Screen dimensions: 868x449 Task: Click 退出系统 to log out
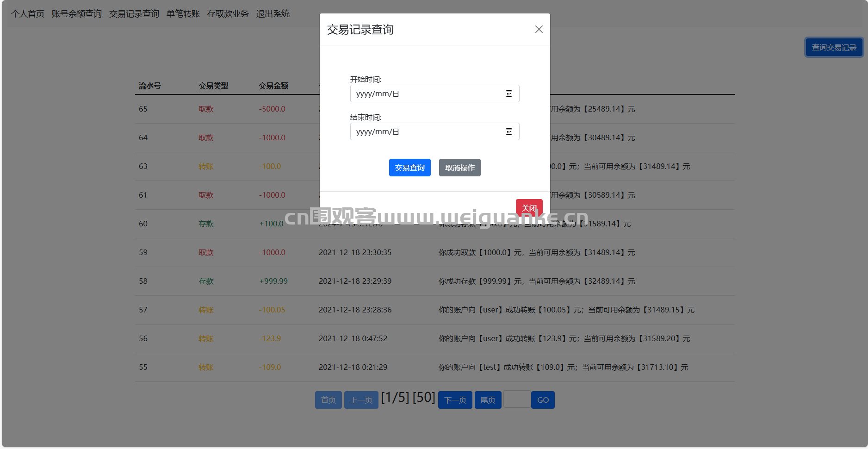tap(273, 14)
